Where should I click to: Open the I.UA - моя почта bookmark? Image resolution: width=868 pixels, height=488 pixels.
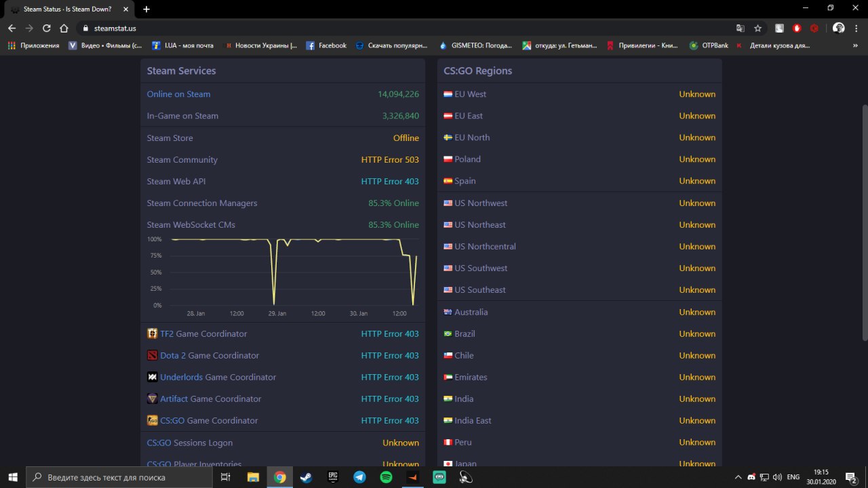182,45
